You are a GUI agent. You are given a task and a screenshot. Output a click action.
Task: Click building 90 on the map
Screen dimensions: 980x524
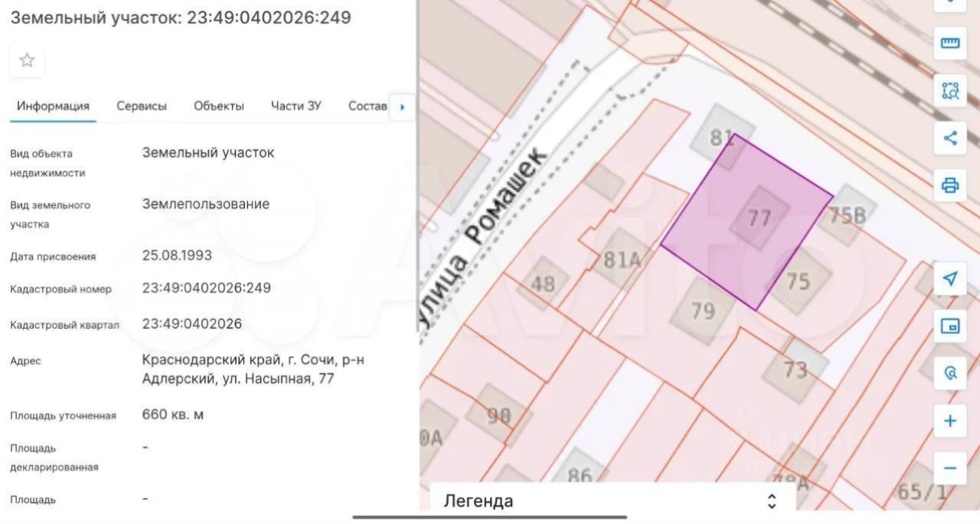click(x=499, y=416)
